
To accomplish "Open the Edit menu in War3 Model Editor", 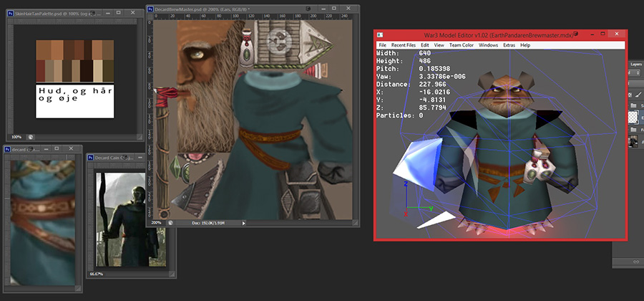I will point(424,45).
